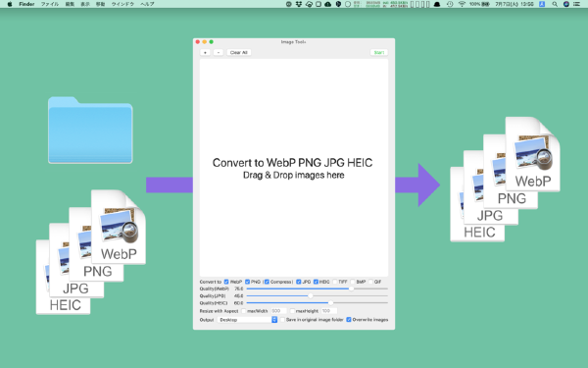
Task: Open the ファイル menu
Action: pos(50,4)
